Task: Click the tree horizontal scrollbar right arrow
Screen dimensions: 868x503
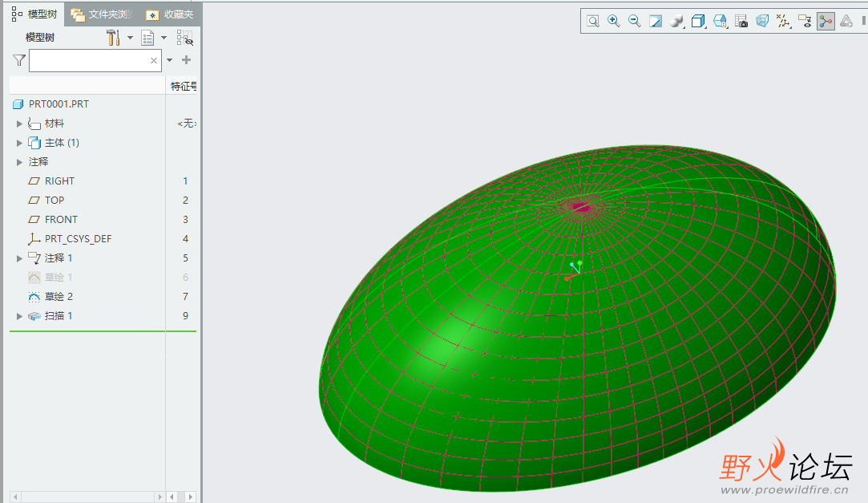Action: 159,497
